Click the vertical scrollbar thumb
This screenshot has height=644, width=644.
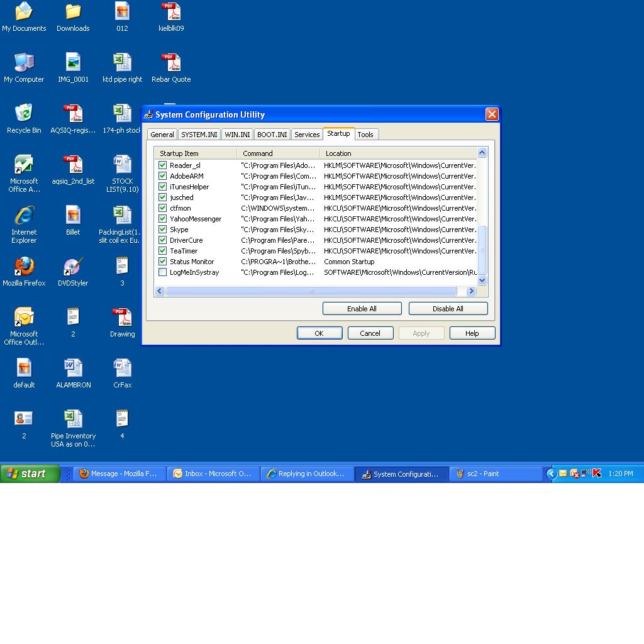pos(482,250)
